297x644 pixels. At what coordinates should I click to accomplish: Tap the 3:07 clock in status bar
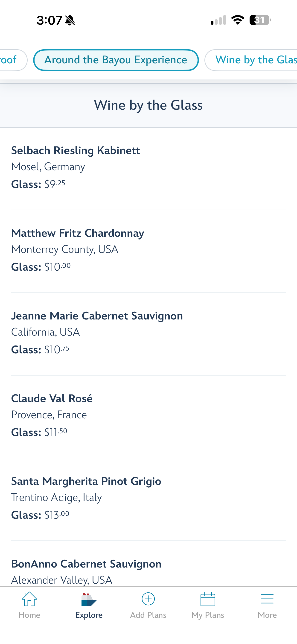point(49,20)
